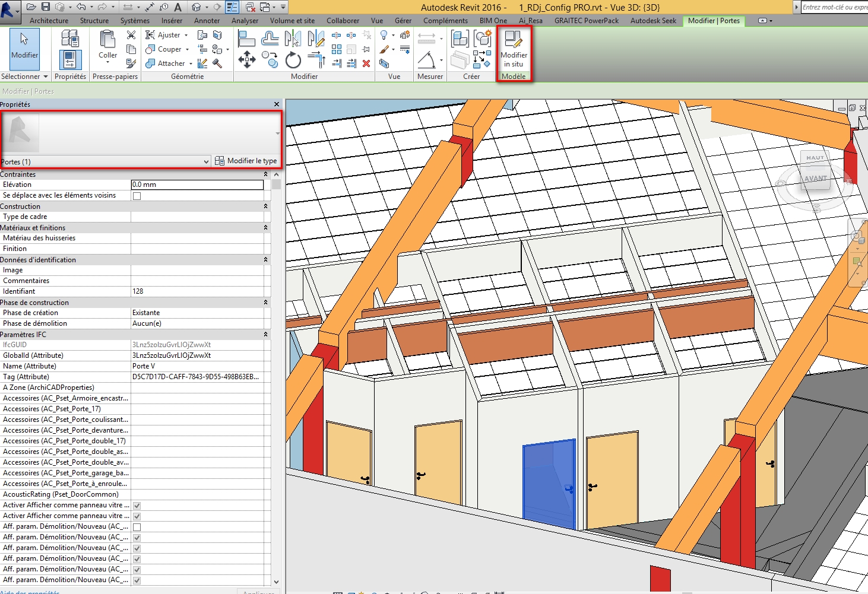Screen dimensions: 868x594
Task: Toggle 'Se déplace avec les éléments voisins' checkbox
Action: pyautogui.click(x=137, y=196)
